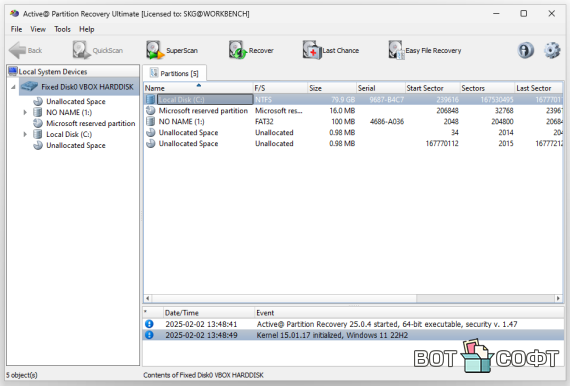This screenshot has height=386, width=570.
Task: Click horizontal scrollbar left arrow
Action: tap(148, 298)
